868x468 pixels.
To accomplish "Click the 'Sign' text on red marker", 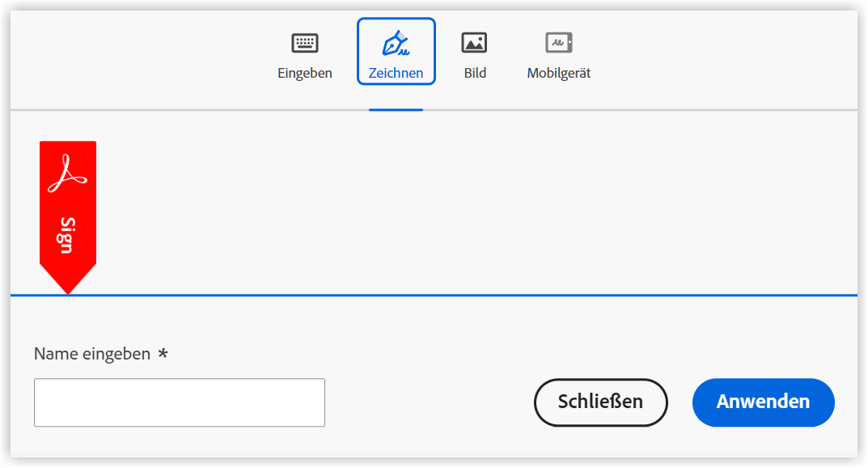I will tap(67, 235).
